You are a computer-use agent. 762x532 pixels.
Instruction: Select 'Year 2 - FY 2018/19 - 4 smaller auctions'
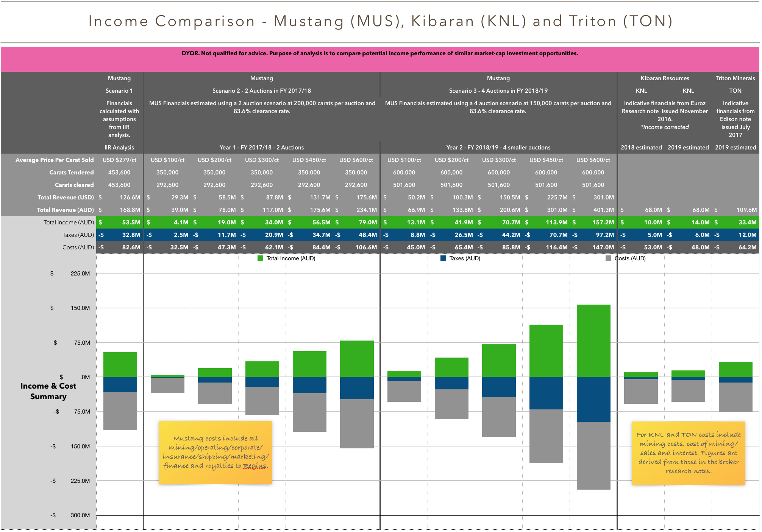pos(498,148)
